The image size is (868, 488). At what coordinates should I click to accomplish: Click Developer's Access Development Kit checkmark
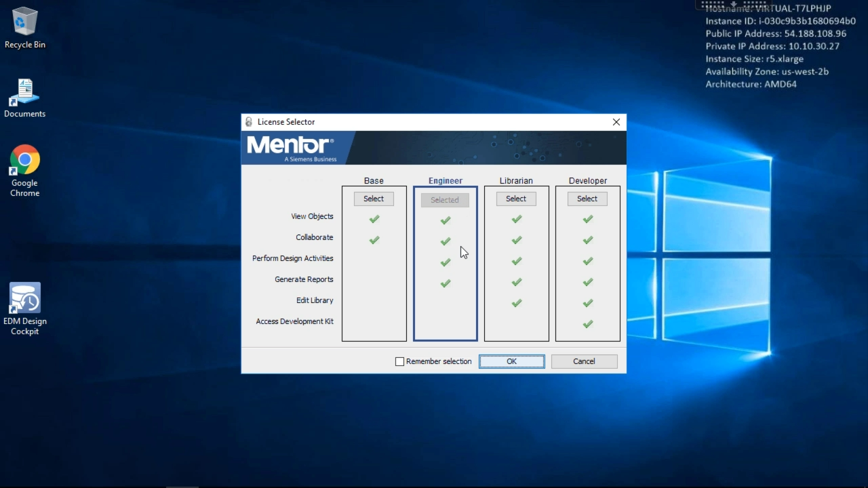(587, 324)
